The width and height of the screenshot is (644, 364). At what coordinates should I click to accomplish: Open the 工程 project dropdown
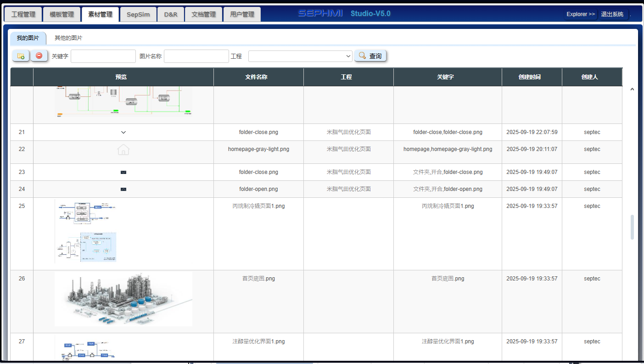(300, 56)
